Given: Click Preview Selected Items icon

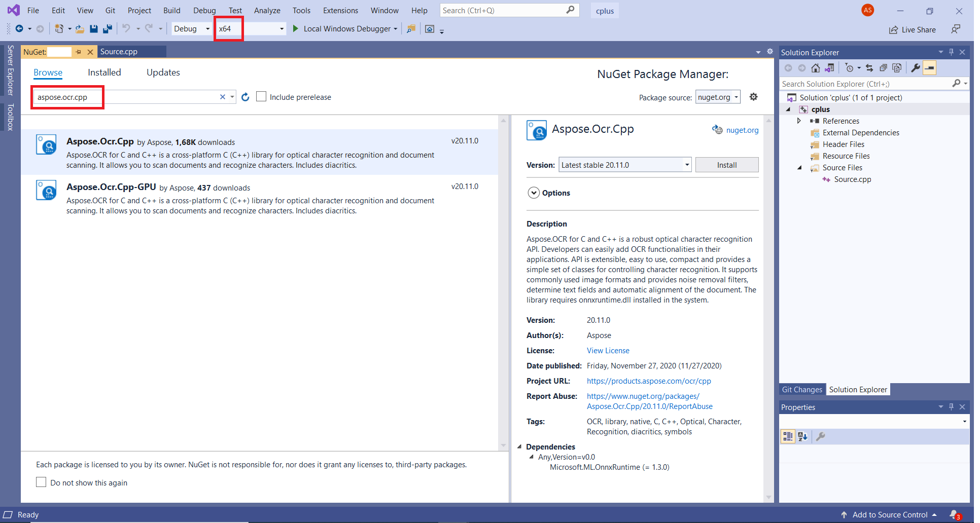Looking at the screenshot, I should tap(930, 68).
